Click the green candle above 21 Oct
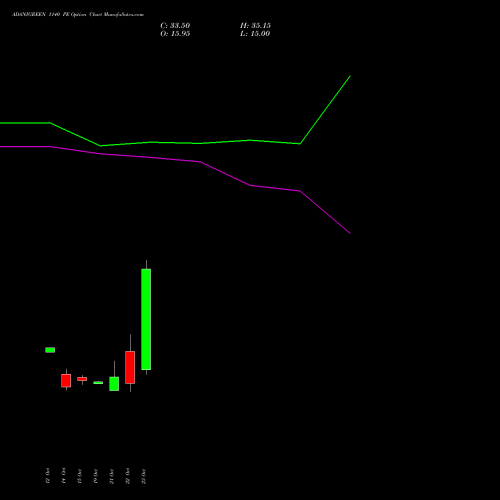The height and width of the screenshot is (500, 500). click(114, 384)
